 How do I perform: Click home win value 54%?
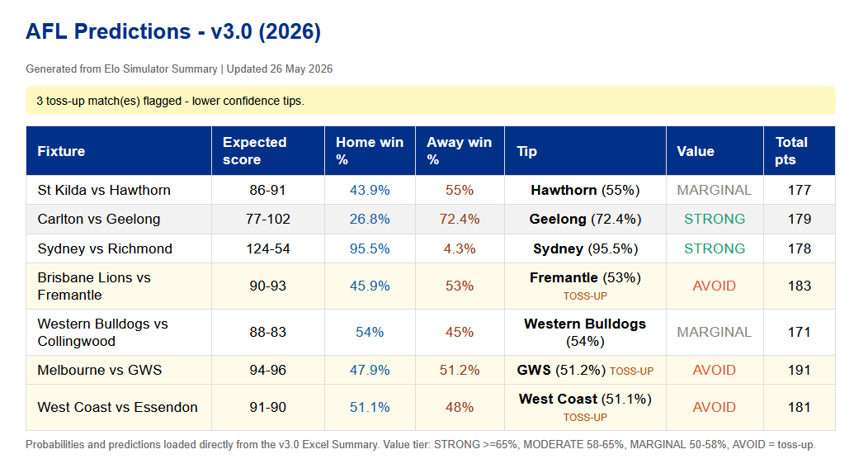pyautogui.click(x=370, y=333)
